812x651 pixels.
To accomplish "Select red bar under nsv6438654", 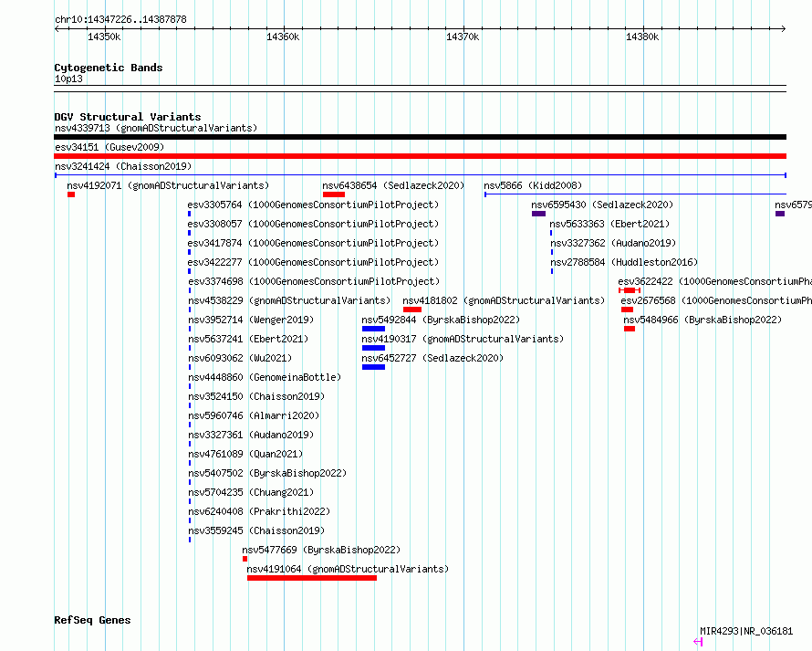I will 334,194.
